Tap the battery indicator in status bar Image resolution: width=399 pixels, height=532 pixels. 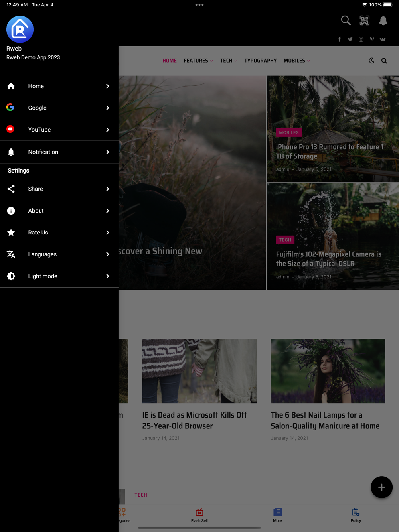tap(388, 5)
